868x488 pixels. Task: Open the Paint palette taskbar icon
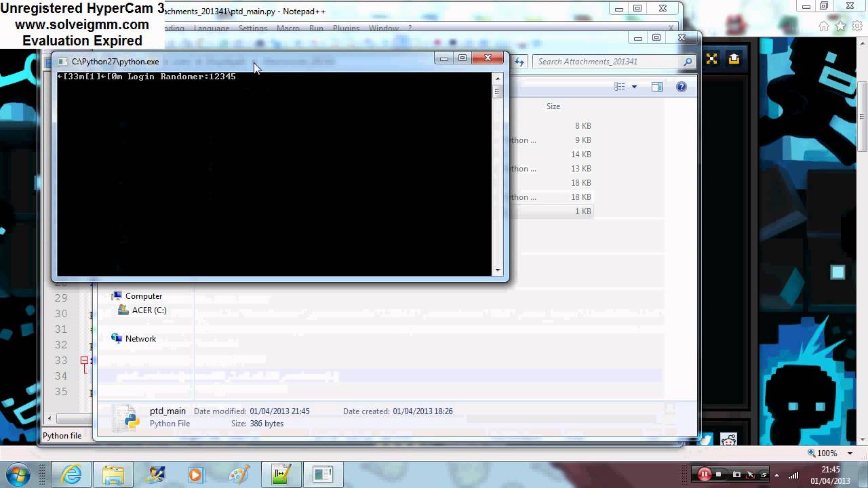coord(239,474)
